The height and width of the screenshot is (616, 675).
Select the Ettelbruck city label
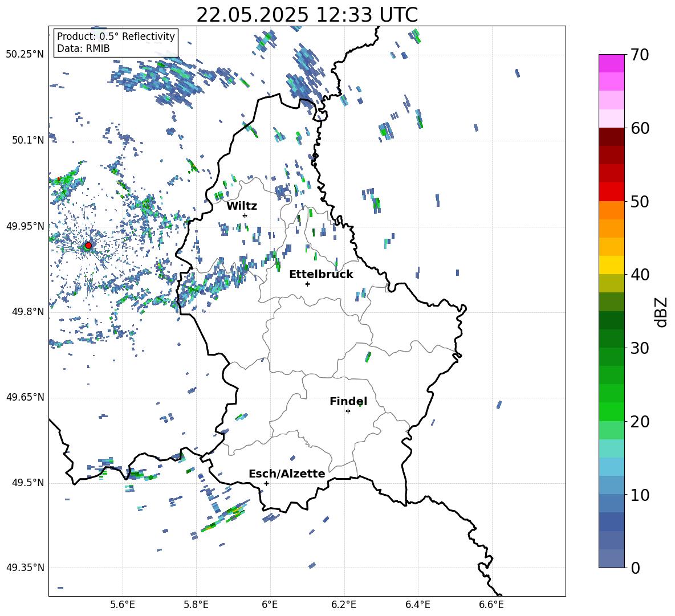(x=321, y=275)
